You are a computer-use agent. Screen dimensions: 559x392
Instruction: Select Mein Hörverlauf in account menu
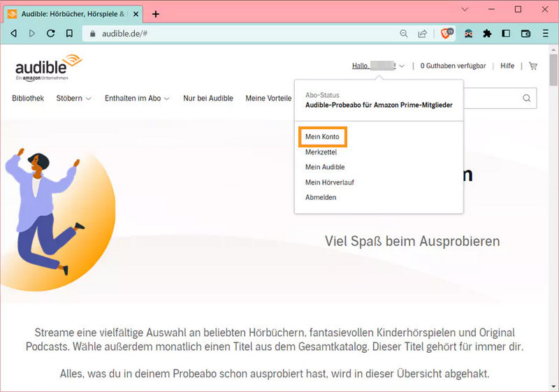(330, 182)
